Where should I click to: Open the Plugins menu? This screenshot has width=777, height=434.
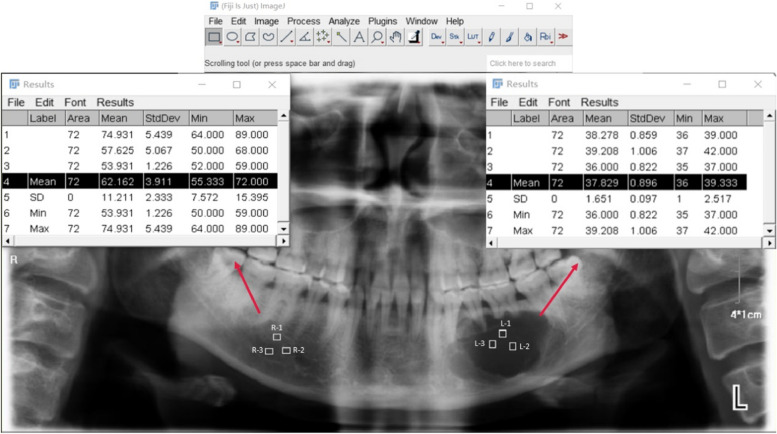[382, 21]
